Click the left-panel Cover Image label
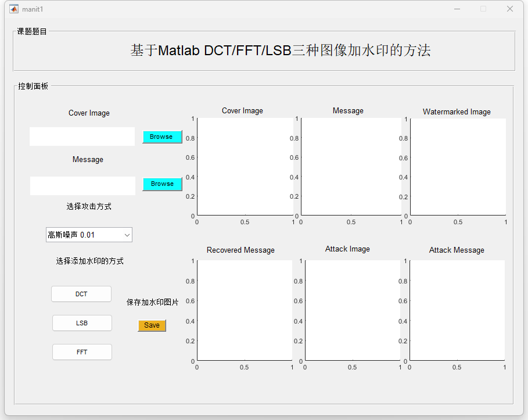This screenshot has height=420, width=528. [89, 113]
